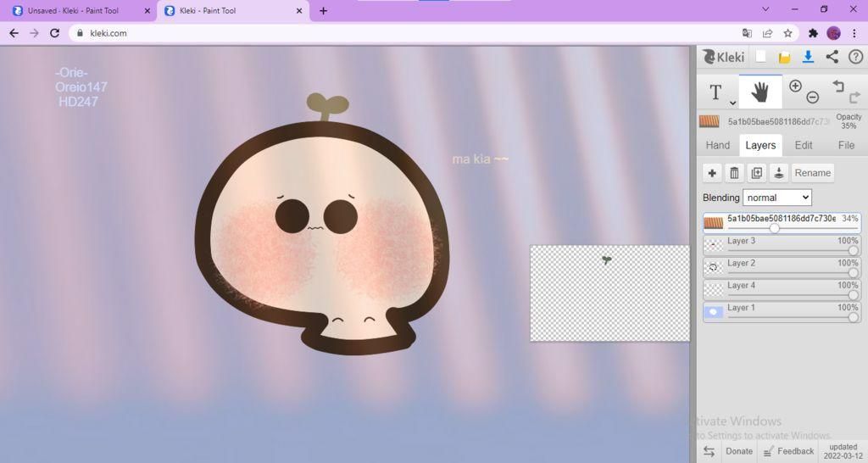868x463 pixels.
Task: Open the Blending mode dropdown
Action: [777, 198]
